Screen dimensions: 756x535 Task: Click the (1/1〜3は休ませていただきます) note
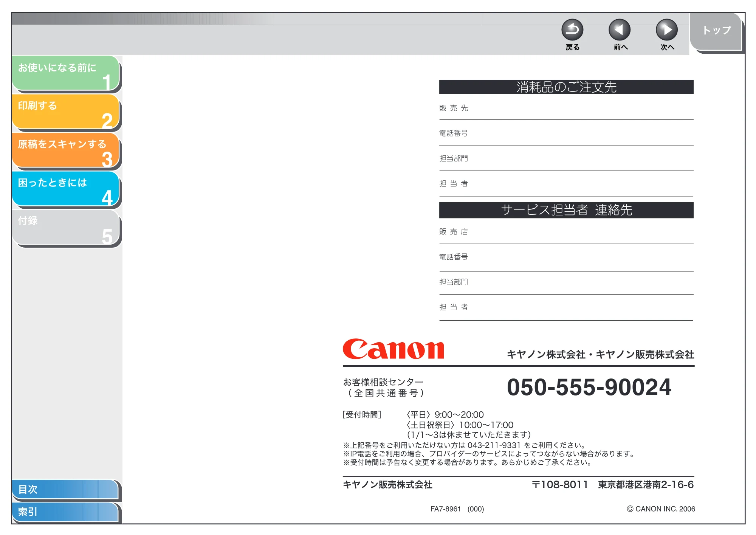(x=469, y=435)
